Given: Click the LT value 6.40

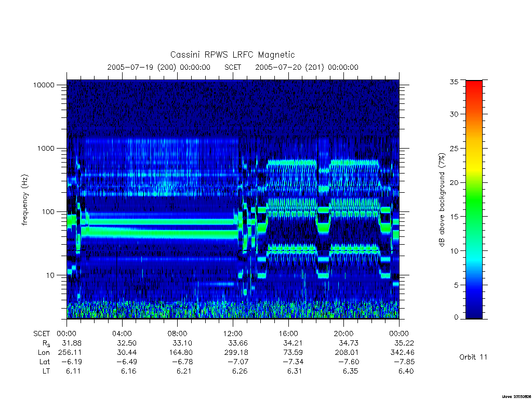Looking at the screenshot, I should [406, 371].
